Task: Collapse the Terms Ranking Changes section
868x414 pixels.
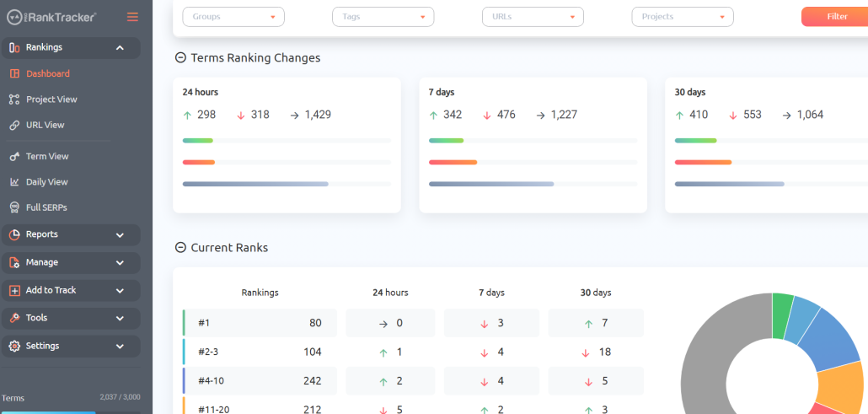Action: 179,57
